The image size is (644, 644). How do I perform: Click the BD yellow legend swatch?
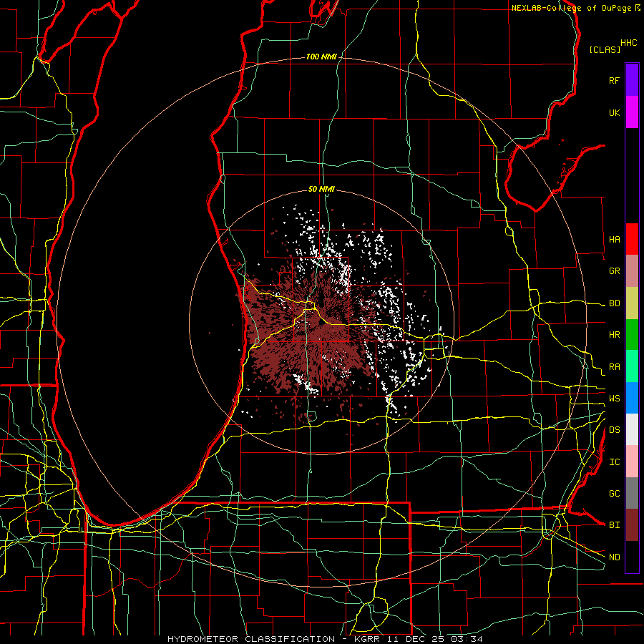pyautogui.click(x=632, y=303)
